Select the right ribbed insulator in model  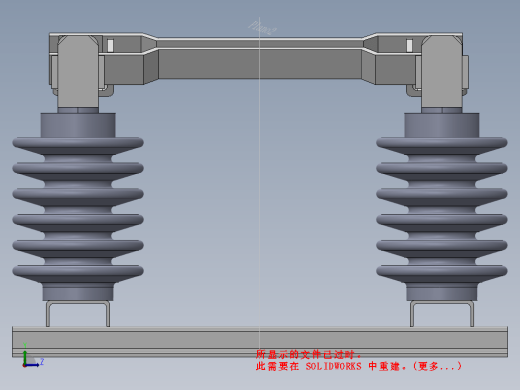point(442,207)
